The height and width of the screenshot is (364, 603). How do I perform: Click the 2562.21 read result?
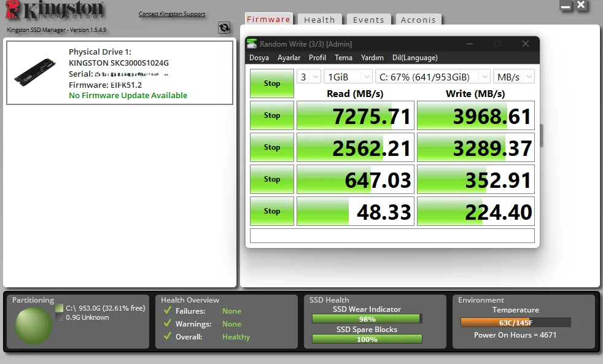356,147
